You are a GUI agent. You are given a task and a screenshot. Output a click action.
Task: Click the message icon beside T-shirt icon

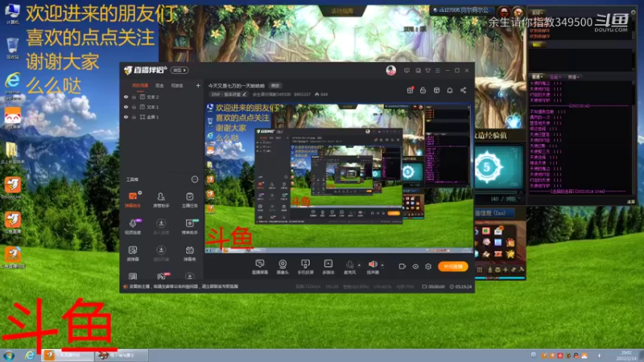pos(418,71)
